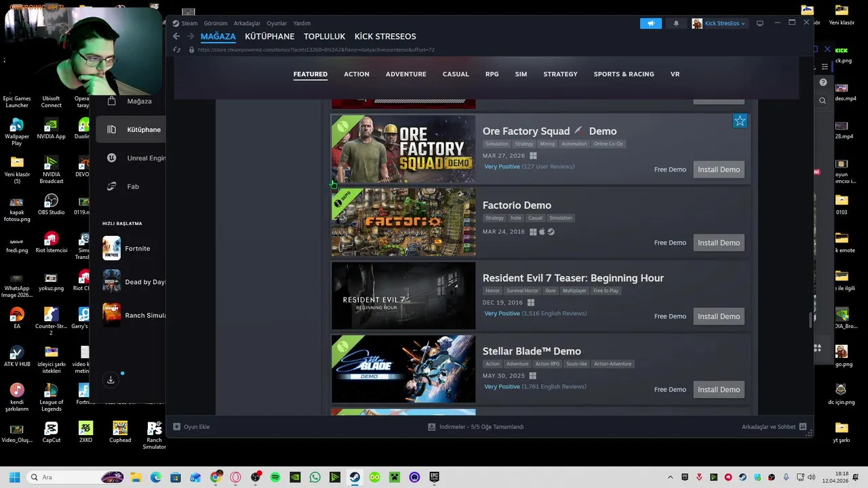Reload the Steam store page
Screen dimensions: 868x488
[176, 49]
